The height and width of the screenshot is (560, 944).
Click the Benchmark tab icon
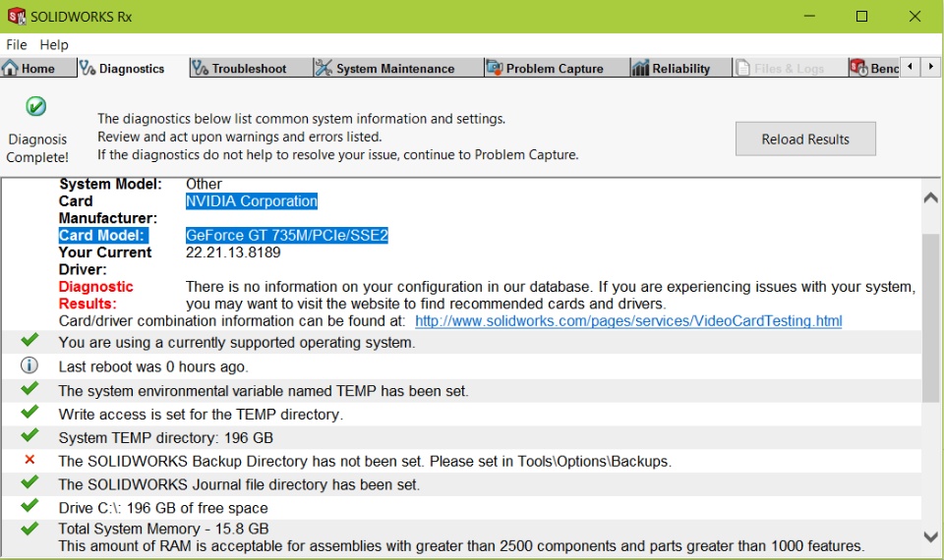click(859, 68)
